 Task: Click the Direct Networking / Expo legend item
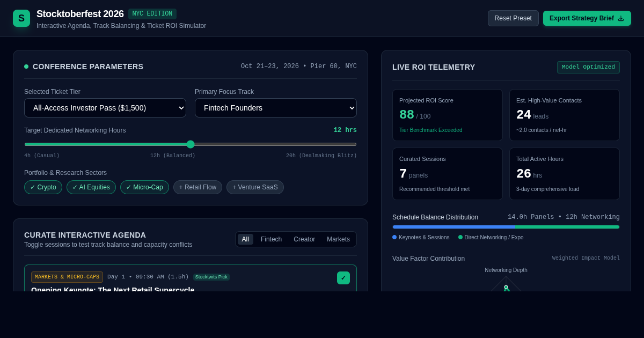[491, 237]
